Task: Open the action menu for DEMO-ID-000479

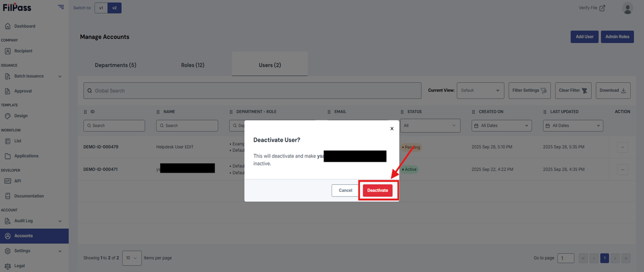Action: pyautogui.click(x=623, y=147)
